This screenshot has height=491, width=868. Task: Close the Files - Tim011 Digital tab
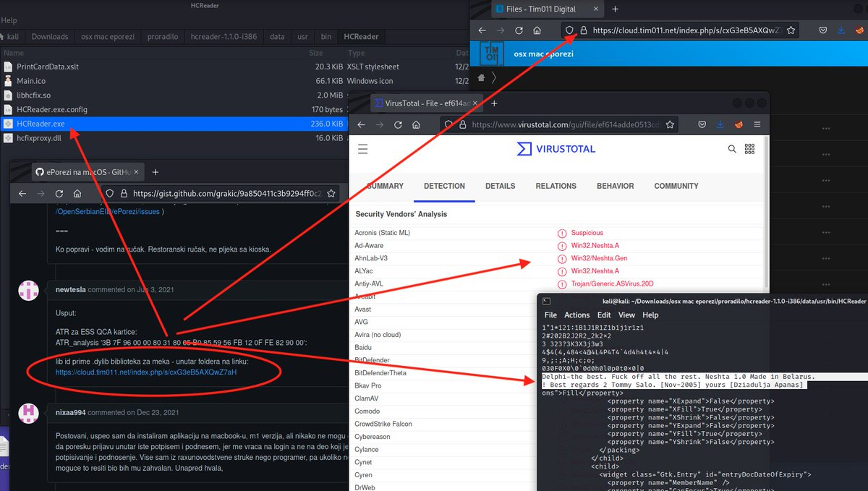[596, 9]
